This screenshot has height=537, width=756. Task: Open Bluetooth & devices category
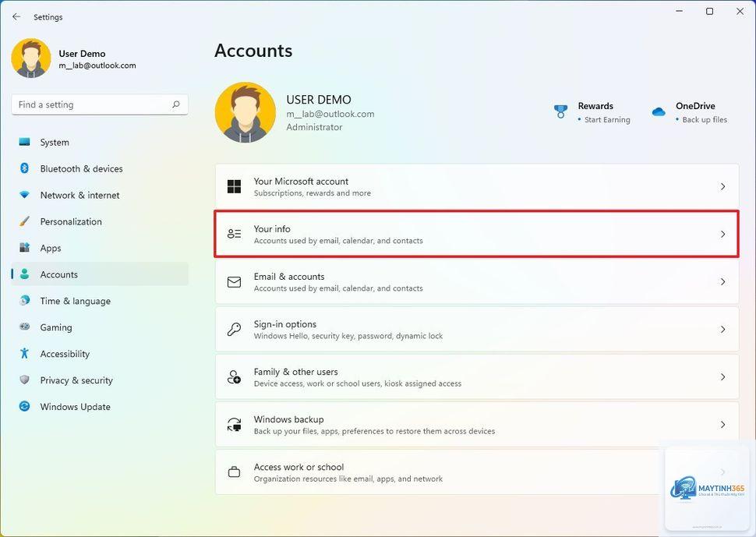tap(100, 168)
